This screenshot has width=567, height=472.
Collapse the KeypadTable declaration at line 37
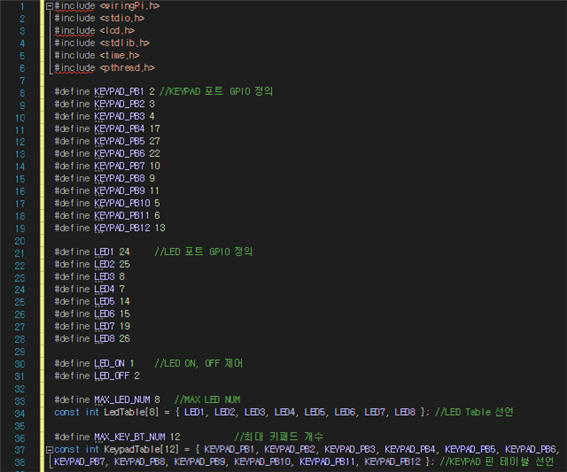click(x=50, y=450)
